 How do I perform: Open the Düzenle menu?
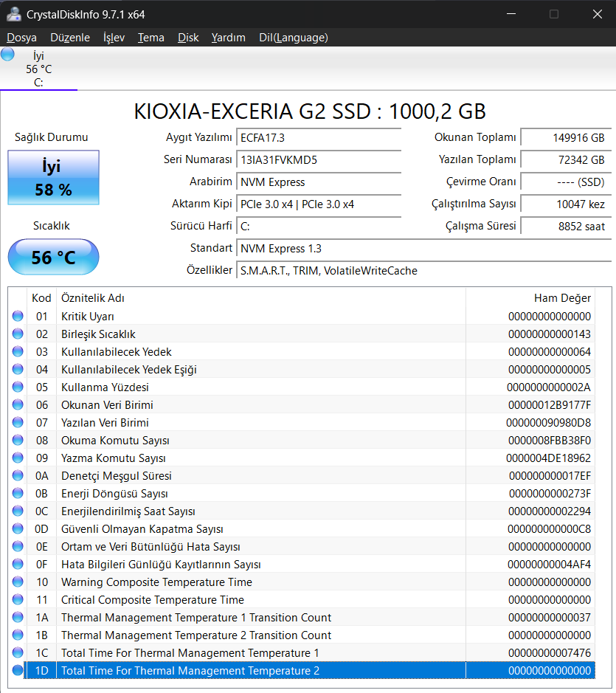point(70,38)
